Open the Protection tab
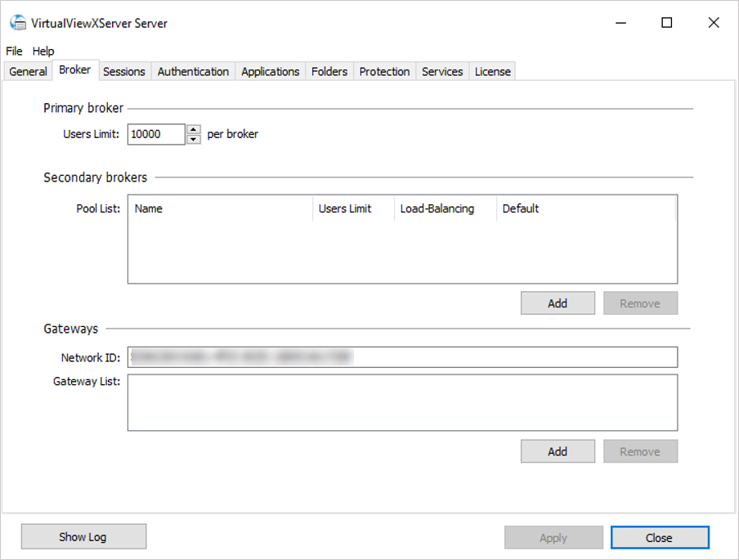 point(384,71)
